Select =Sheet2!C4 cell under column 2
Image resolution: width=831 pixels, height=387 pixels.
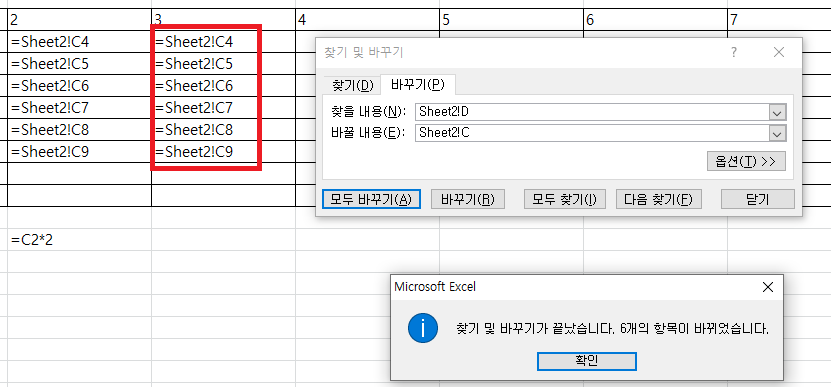(x=79, y=42)
